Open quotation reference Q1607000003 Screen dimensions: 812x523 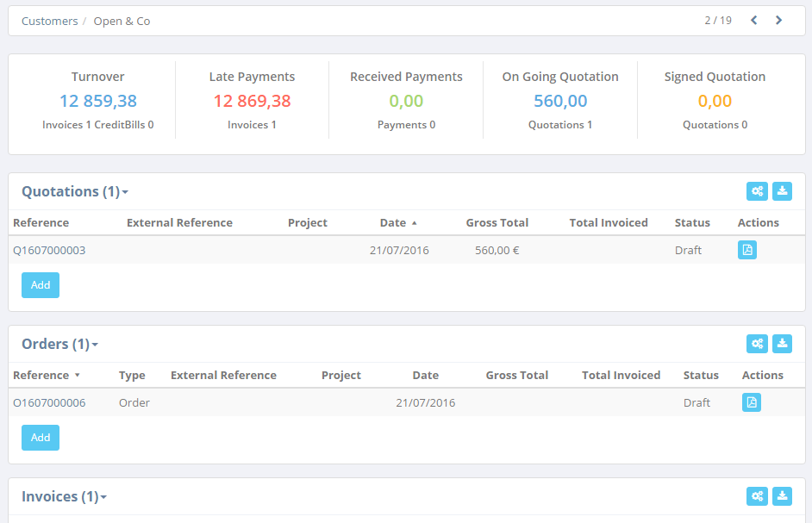[49, 250]
